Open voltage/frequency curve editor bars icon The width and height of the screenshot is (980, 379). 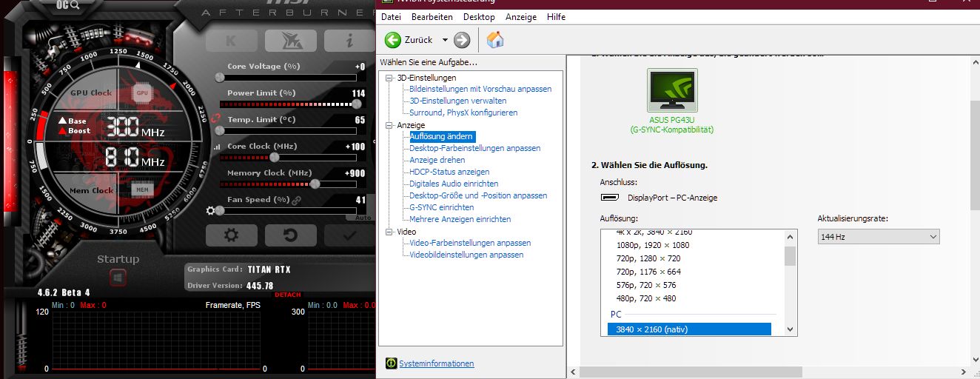(x=217, y=147)
